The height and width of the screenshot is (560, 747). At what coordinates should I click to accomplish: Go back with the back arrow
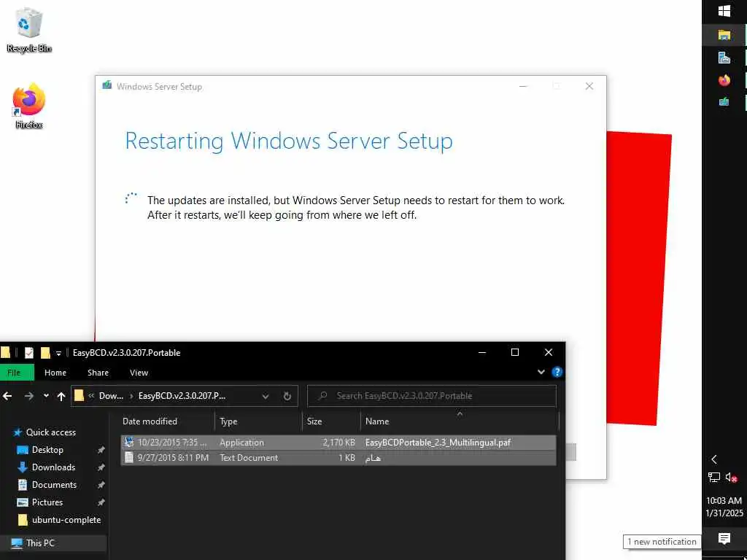pyautogui.click(x=7, y=396)
